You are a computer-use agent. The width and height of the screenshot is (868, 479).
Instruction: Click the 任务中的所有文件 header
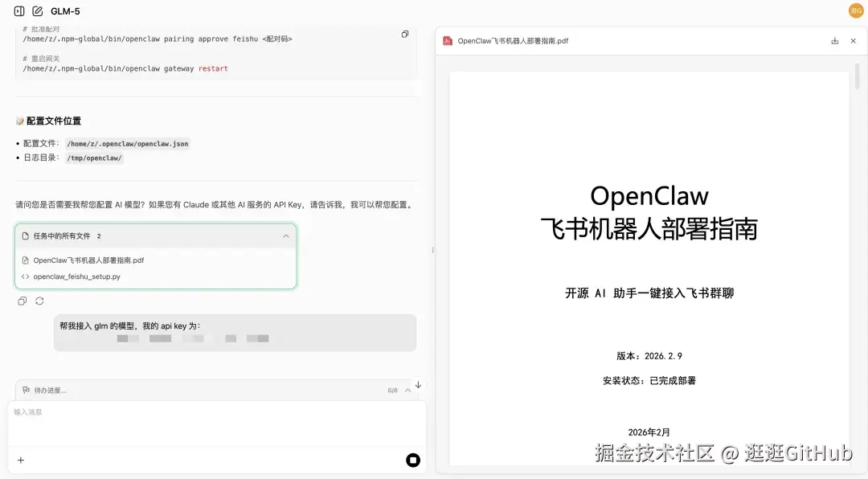tap(156, 236)
